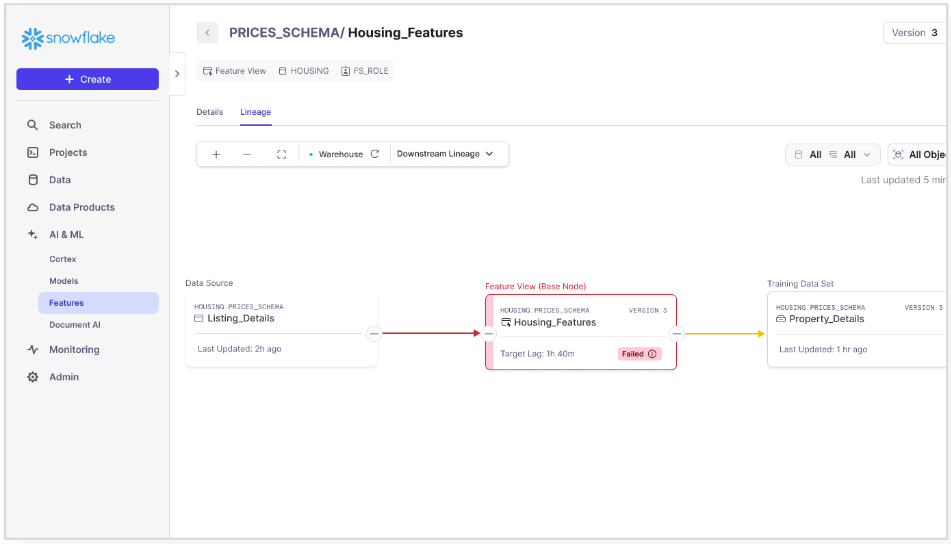The height and width of the screenshot is (544, 951).
Task: Refresh the Warehouse with the reload icon
Action: tap(375, 154)
